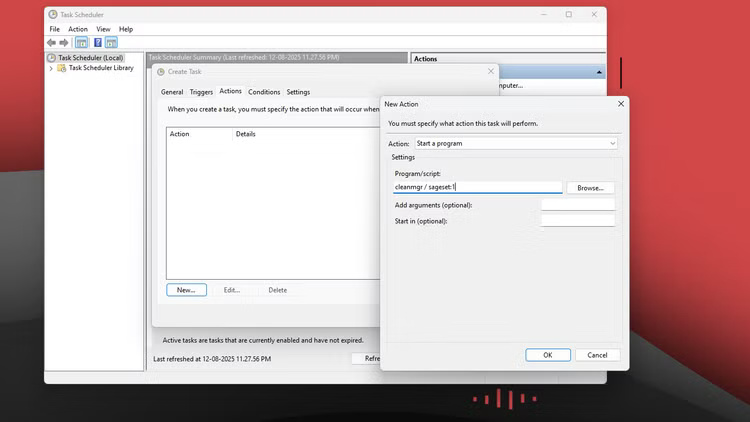Viewport: 750px width, 422px height.
Task: Click the Add arguments input field
Action: 577,205
